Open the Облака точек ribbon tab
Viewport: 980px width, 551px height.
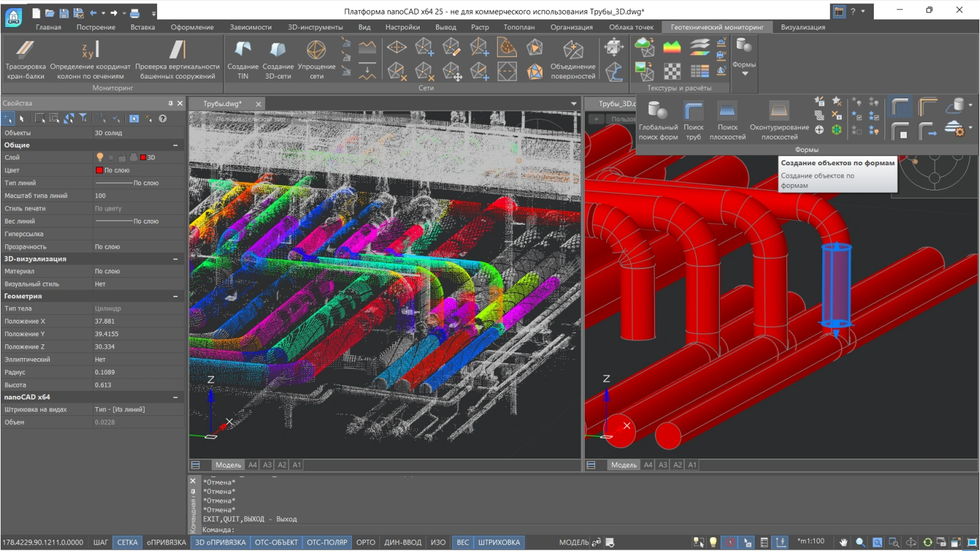click(631, 27)
